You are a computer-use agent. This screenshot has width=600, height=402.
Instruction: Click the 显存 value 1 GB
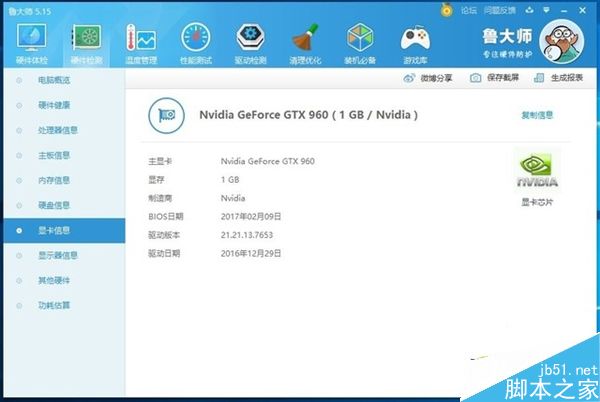pos(230,180)
